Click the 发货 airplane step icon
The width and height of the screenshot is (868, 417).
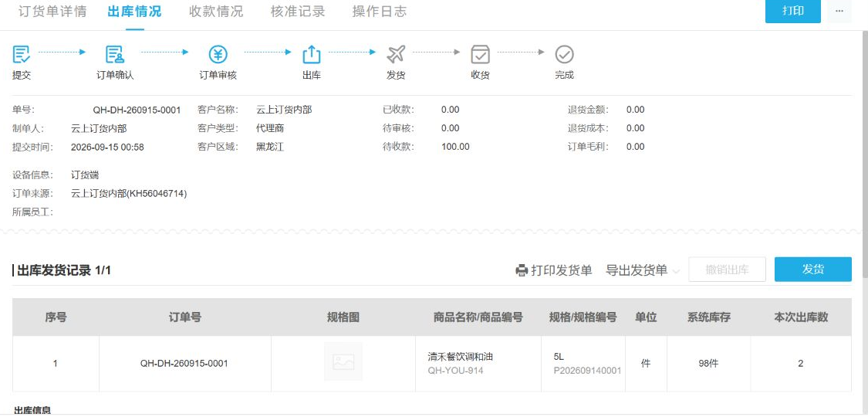(396, 54)
